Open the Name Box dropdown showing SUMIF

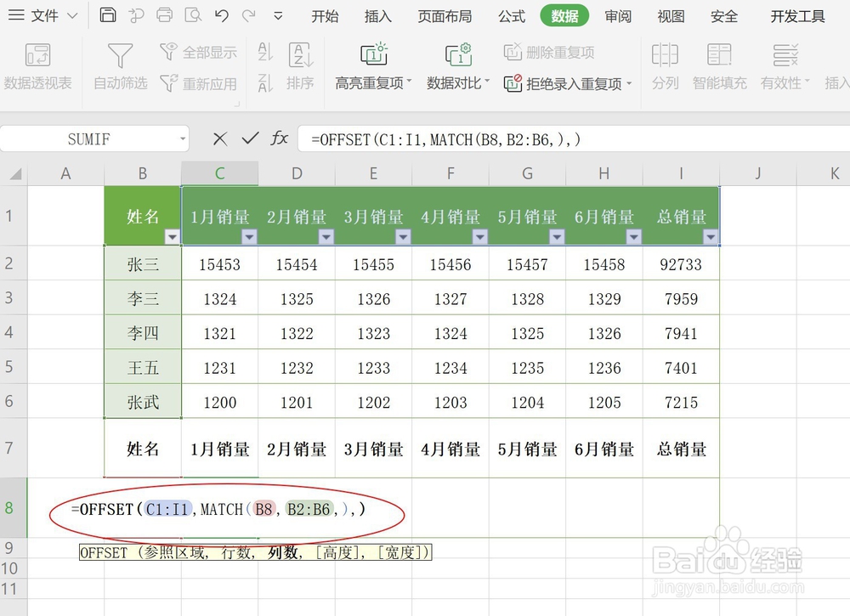point(181,138)
